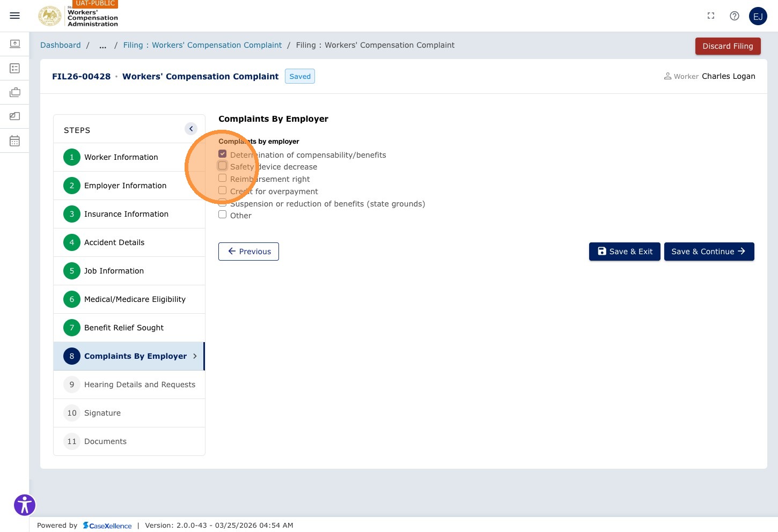The height and width of the screenshot is (532, 778).
Task: Go to step 9 Hearing Details and Requests
Action: [x=129, y=385]
